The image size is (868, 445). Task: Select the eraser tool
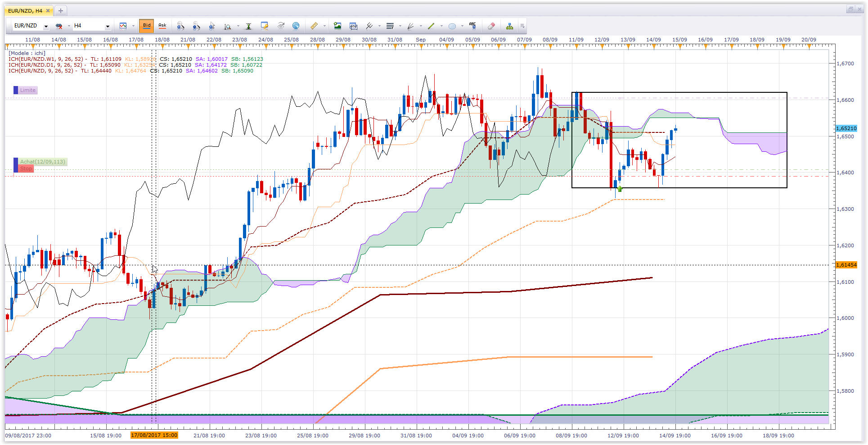point(491,26)
